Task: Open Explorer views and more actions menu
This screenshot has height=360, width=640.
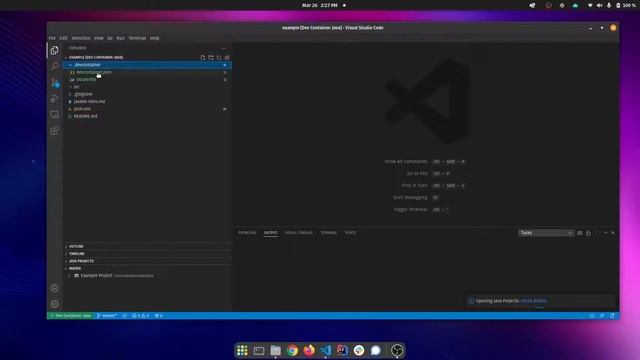Action: click(x=224, y=48)
